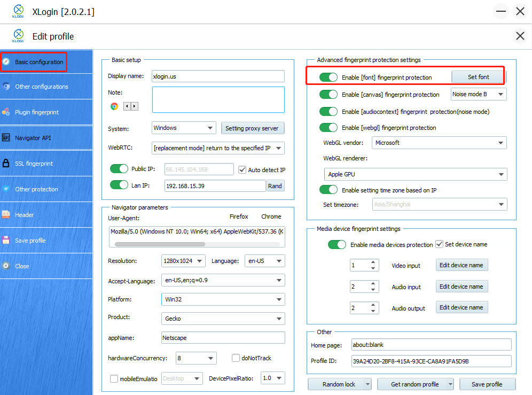
Task: Decrease the Audio output count stepper
Action: pyautogui.click(x=373, y=311)
